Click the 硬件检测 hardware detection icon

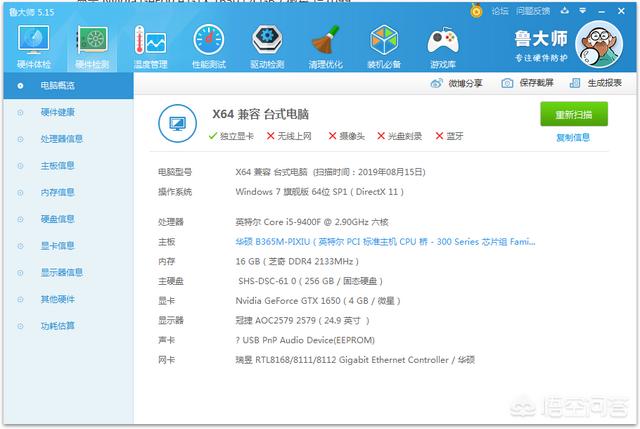coord(92,44)
